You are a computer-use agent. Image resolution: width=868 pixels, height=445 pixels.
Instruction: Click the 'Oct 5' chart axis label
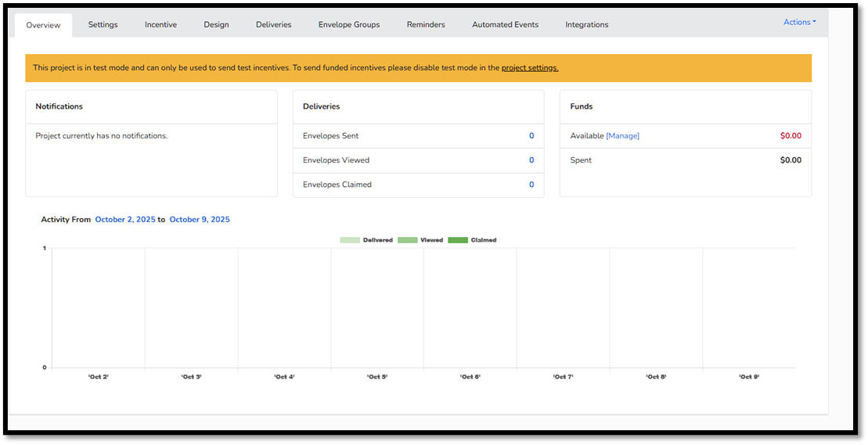(x=377, y=376)
